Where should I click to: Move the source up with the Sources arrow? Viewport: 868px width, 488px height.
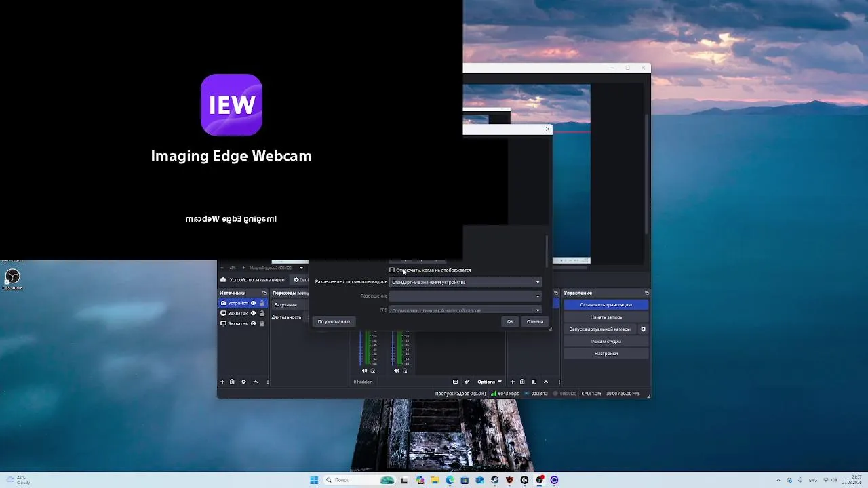(x=256, y=382)
